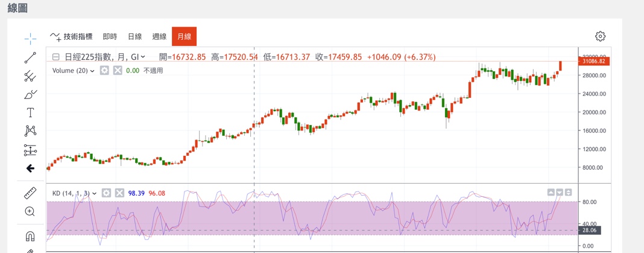Activate the brush drawing tool
This screenshot has width=644, height=253.
point(30,95)
